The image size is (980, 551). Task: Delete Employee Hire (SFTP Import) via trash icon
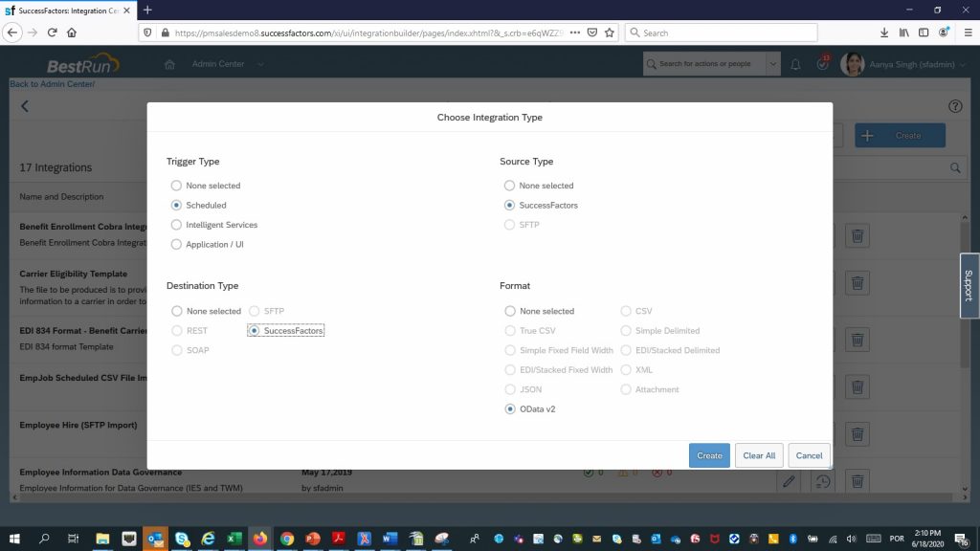click(x=857, y=434)
